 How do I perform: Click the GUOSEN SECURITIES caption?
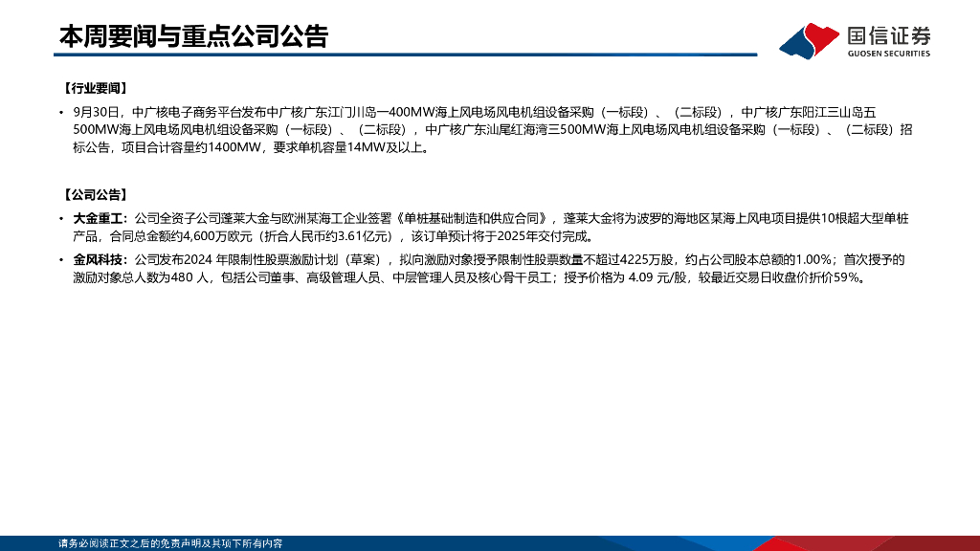889,54
